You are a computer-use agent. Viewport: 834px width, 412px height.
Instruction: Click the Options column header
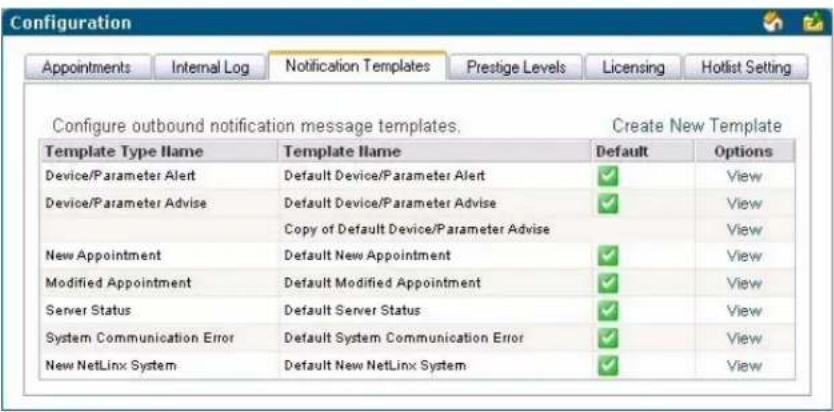[745, 152]
